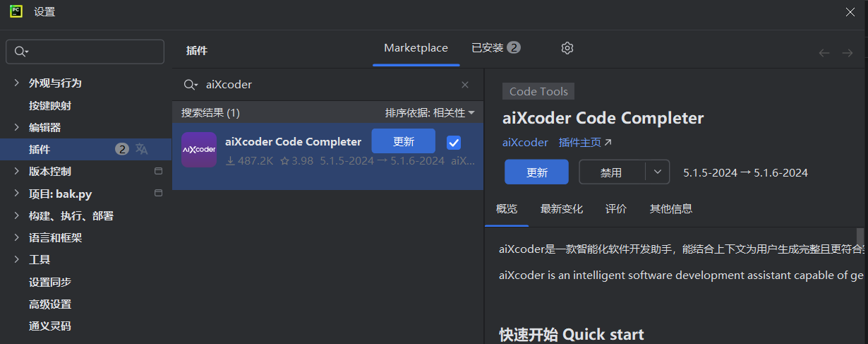Click the project-level icon beside 项目: bak.py
Image resolution: width=868 pixels, height=344 pixels.
click(158, 194)
